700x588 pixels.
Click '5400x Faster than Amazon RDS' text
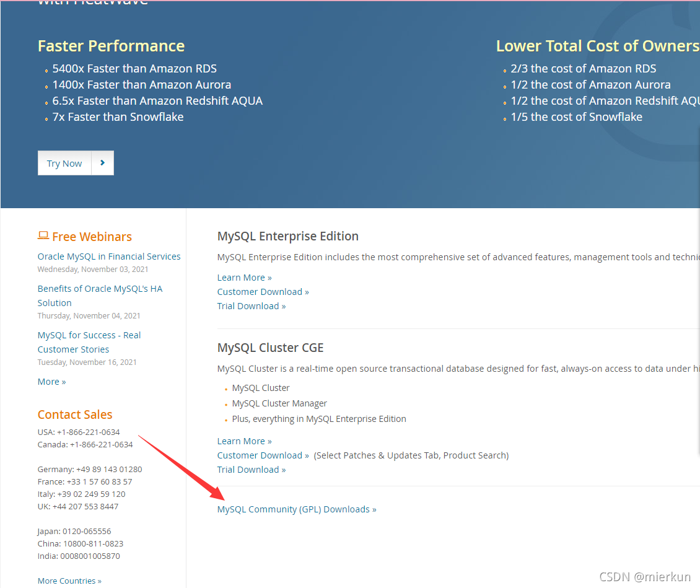[134, 69]
